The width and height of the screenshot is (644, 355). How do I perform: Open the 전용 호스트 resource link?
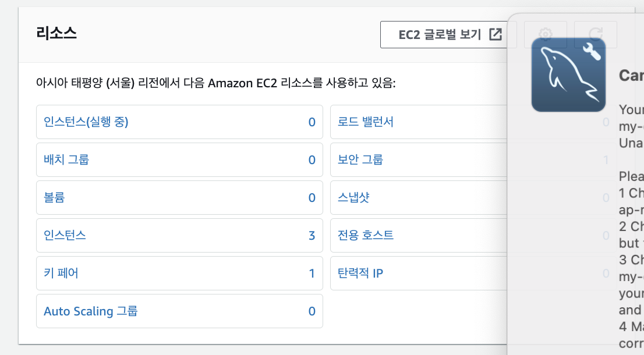point(366,236)
